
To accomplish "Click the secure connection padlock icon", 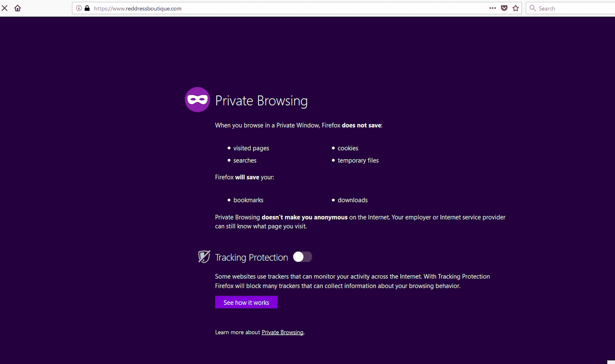I will pyautogui.click(x=87, y=8).
